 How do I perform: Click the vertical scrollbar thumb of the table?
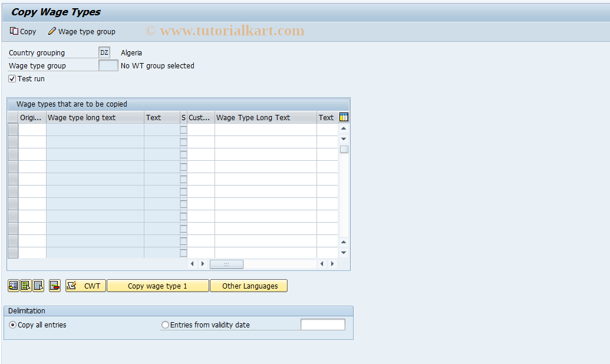(x=344, y=149)
